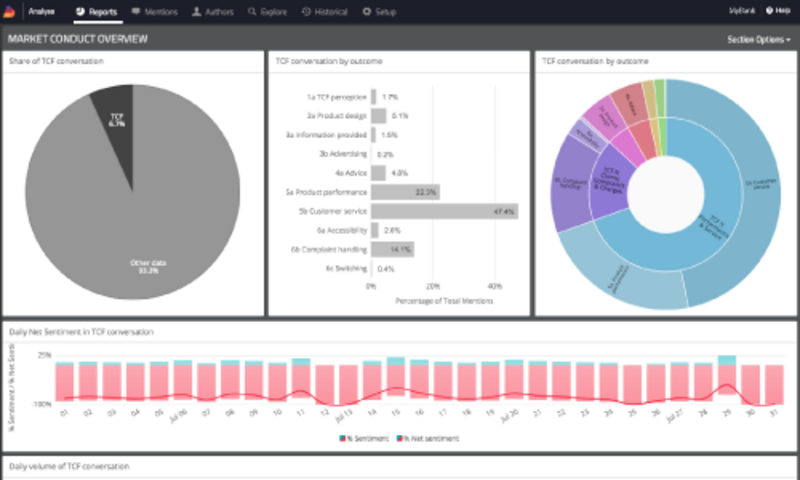
Task: Click the '6c Switching' label
Action: click(x=346, y=269)
